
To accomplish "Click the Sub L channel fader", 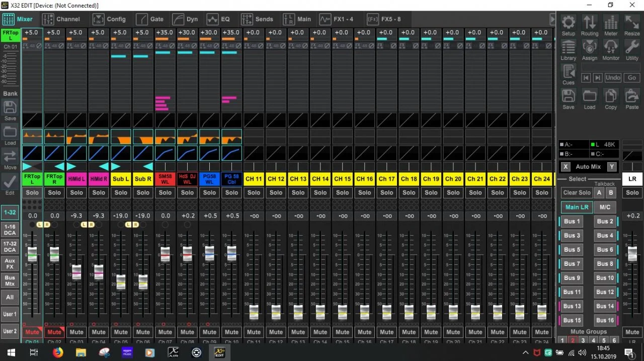I will [x=121, y=281].
